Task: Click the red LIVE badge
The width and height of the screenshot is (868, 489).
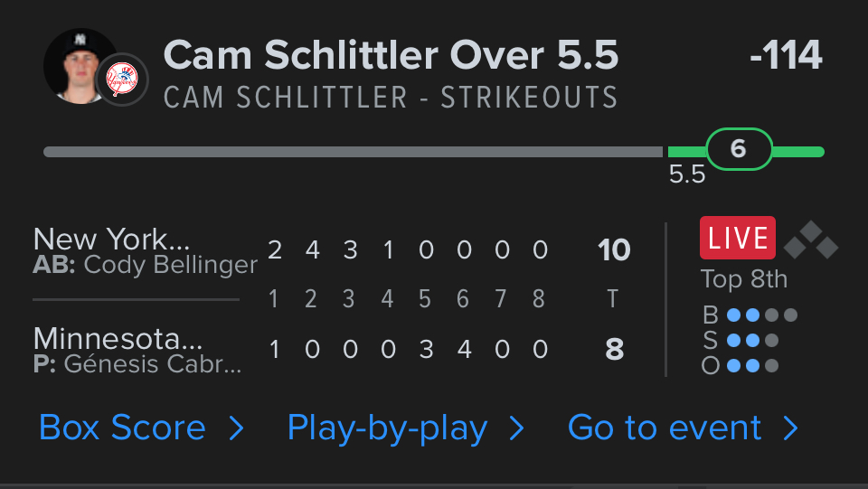Action: (738, 238)
